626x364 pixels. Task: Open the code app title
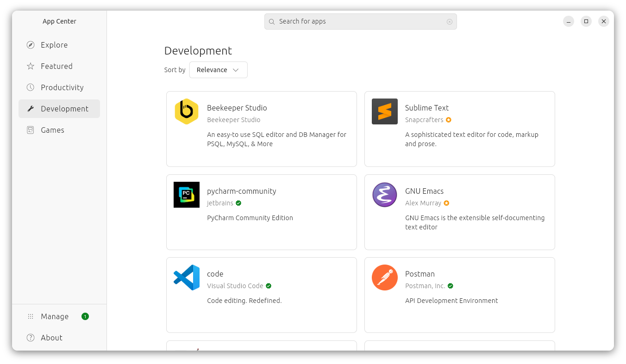coord(215,274)
